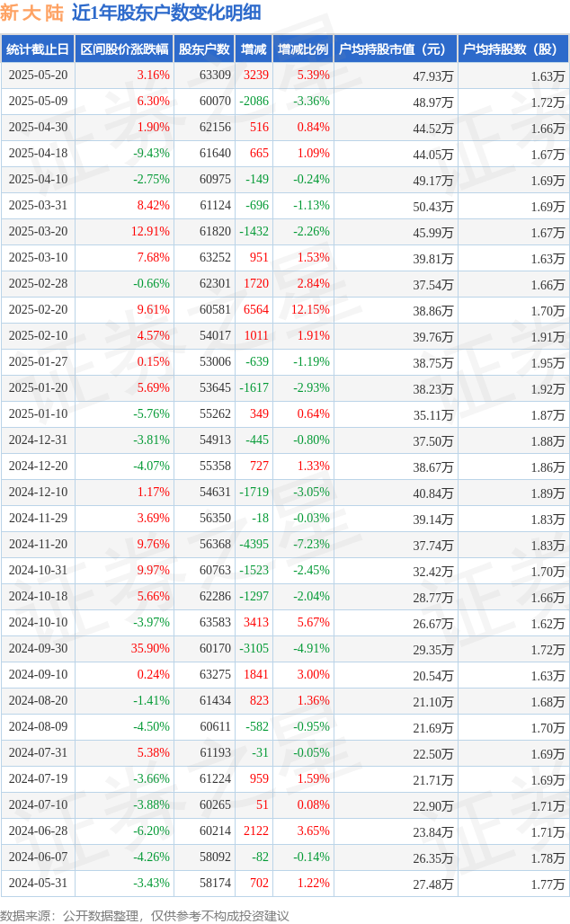Viewport: 570px width, 924px height.
Task: Select the 股东户数 column header
Action: click(204, 49)
